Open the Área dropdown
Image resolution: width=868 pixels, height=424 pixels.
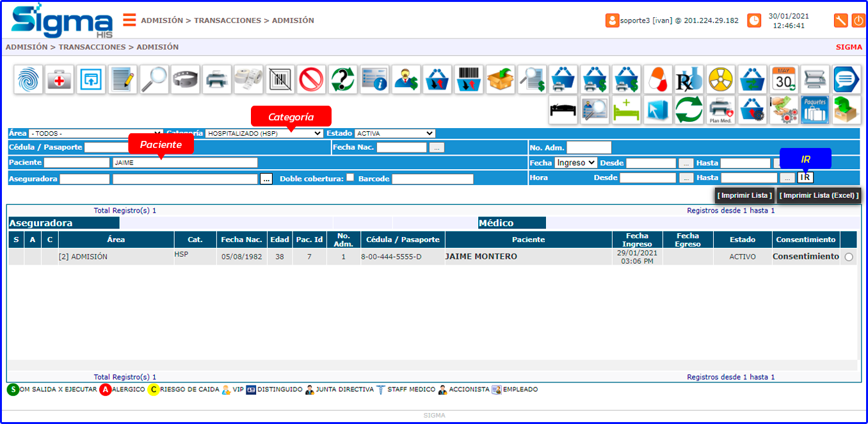coord(95,133)
